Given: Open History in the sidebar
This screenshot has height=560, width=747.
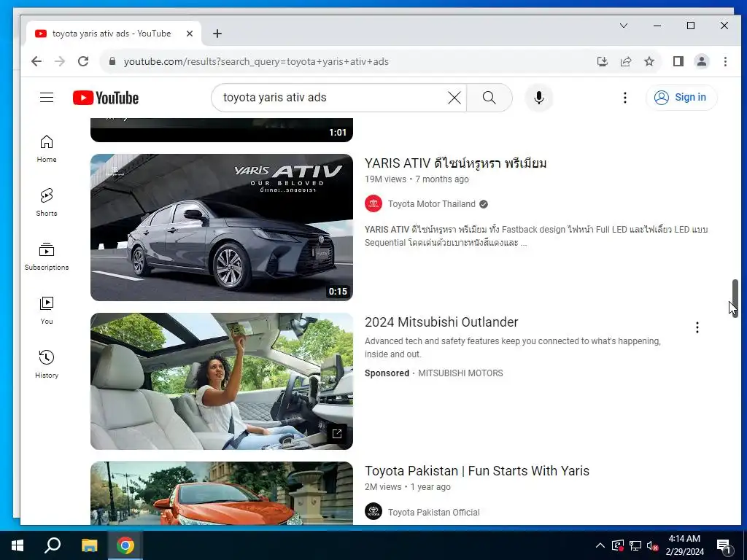Looking at the screenshot, I should point(47,365).
